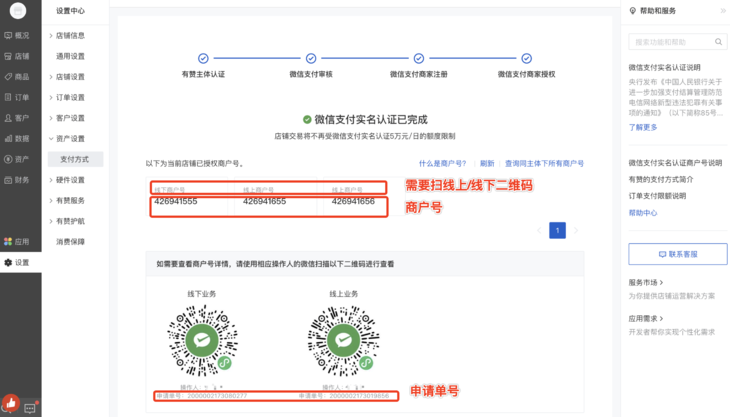Collapse the 帮助和服务 panel with double arrow
The height and width of the screenshot is (417, 730).
tap(723, 11)
